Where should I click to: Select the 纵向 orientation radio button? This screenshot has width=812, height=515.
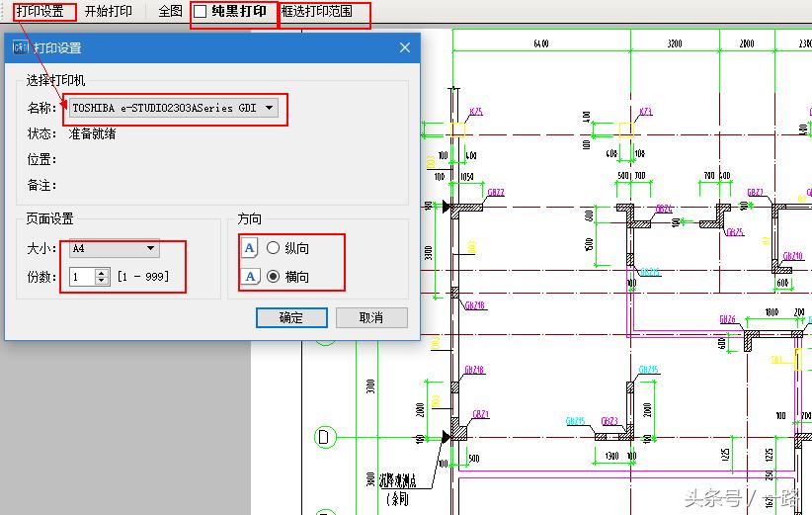coord(274,248)
